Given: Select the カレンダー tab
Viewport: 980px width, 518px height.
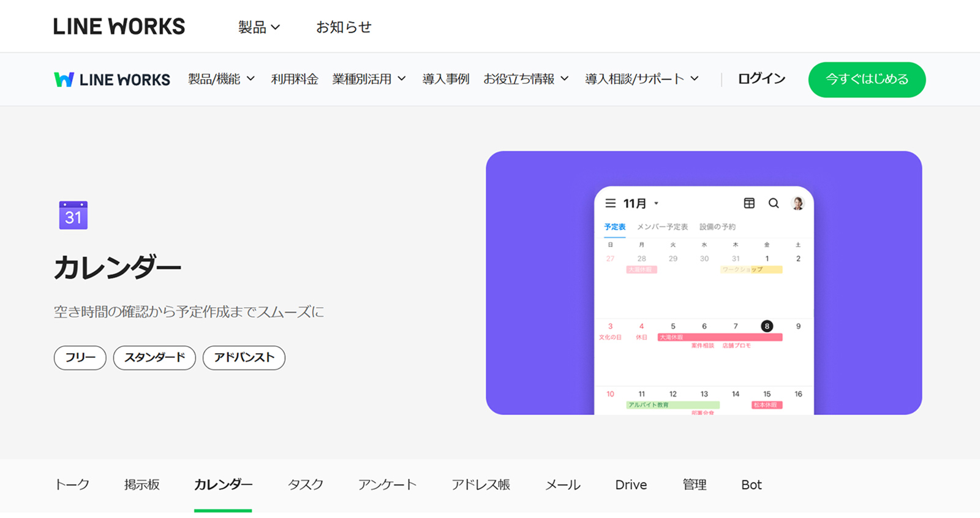Looking at the screenshot, I should coord(223,485).
